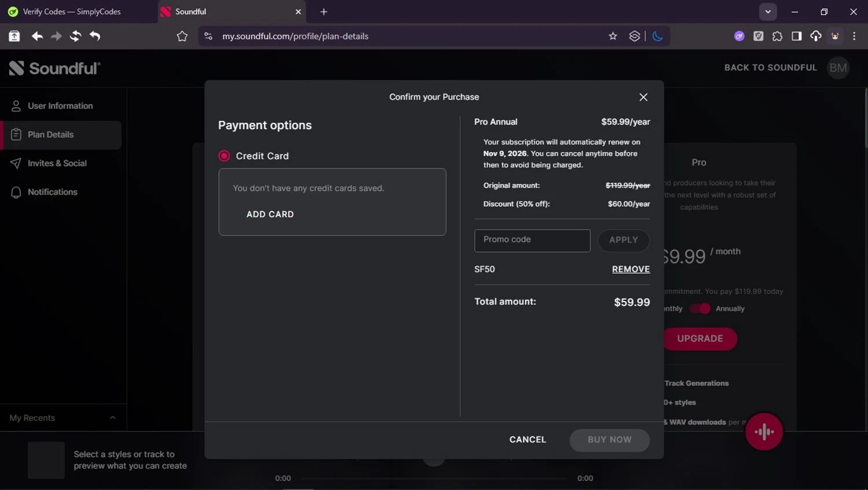Click the User Information person icon

pyautogui.click(x=16, y=106)
